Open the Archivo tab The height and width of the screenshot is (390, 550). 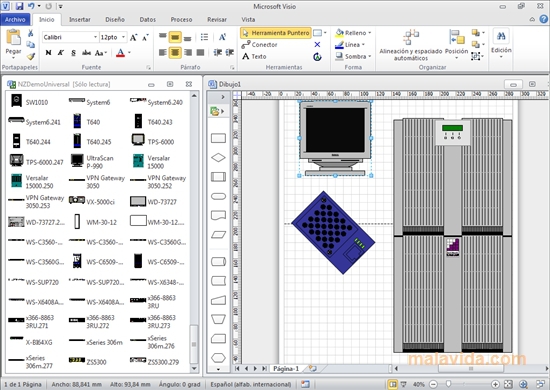coord(15,20)
